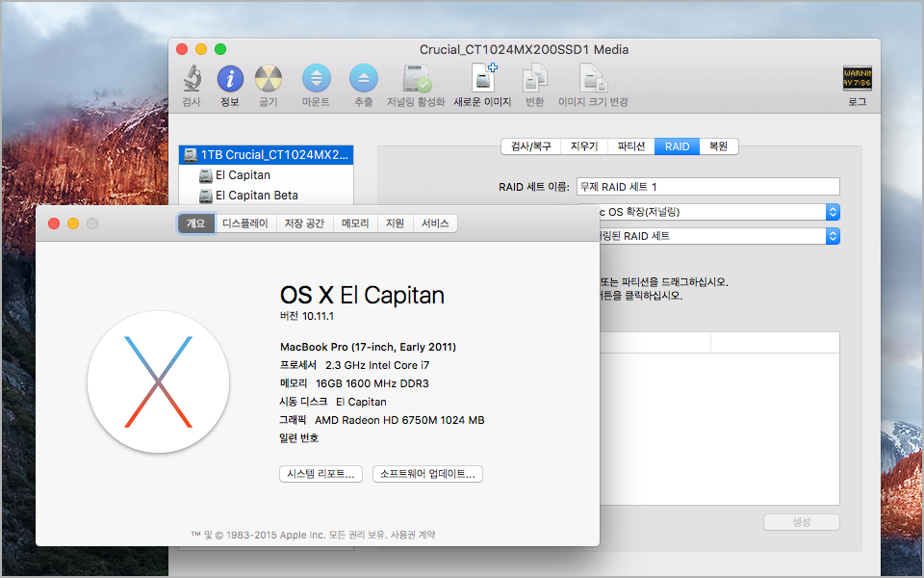Switch to 서비스 tab in About This Mac
This screenshot has height=578, width=924.
click(x=435, y=223)
